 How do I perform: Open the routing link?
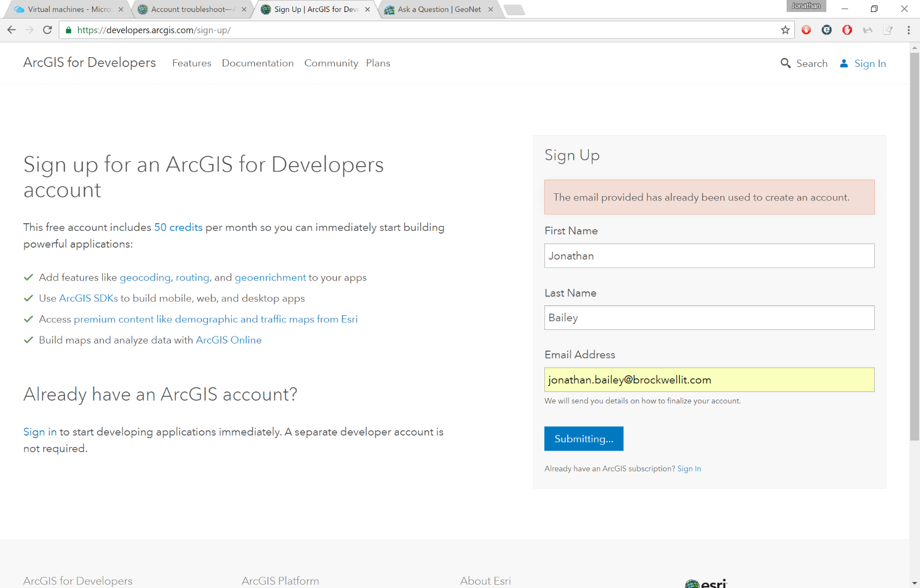coord(192,278)
